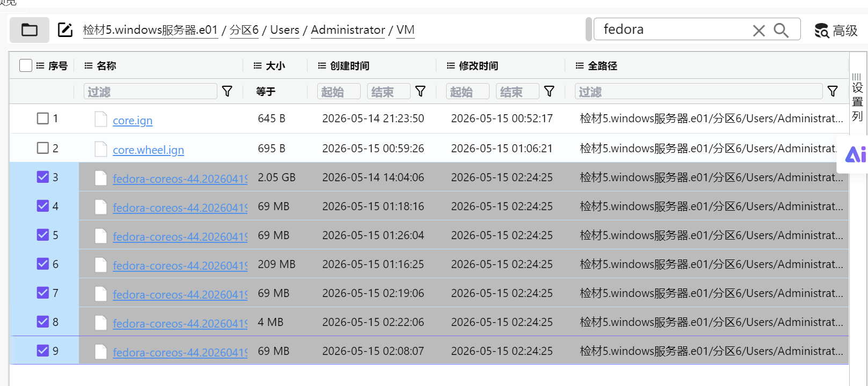This screenshot has width=868, height=386.
Task: Open the column menu icon beside 大小
Action: click(258, 66)
